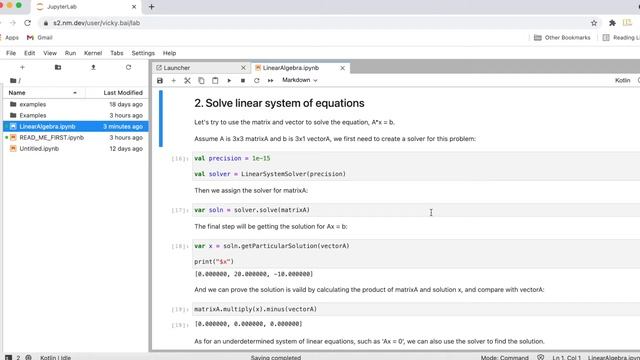This screenshot has width=640, height=360.
Task: Restart the kernel icon
Action: point(257,80)
